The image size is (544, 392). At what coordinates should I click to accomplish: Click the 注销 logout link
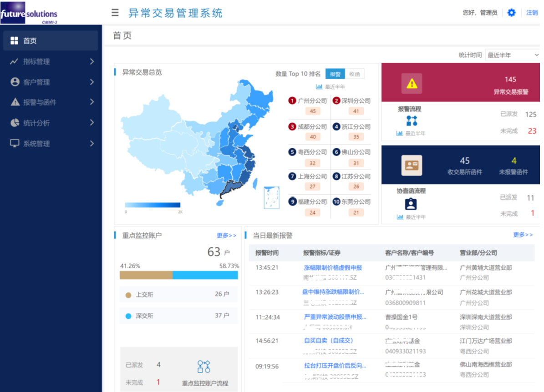click(x=532, y=13)
